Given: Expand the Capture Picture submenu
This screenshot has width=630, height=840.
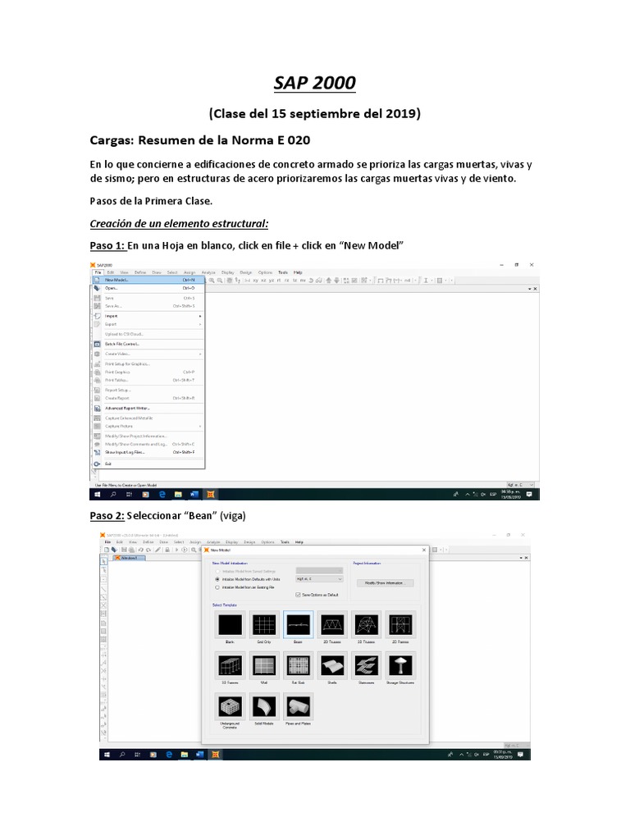Looking at the screenshot, I should tap(148, 427).
